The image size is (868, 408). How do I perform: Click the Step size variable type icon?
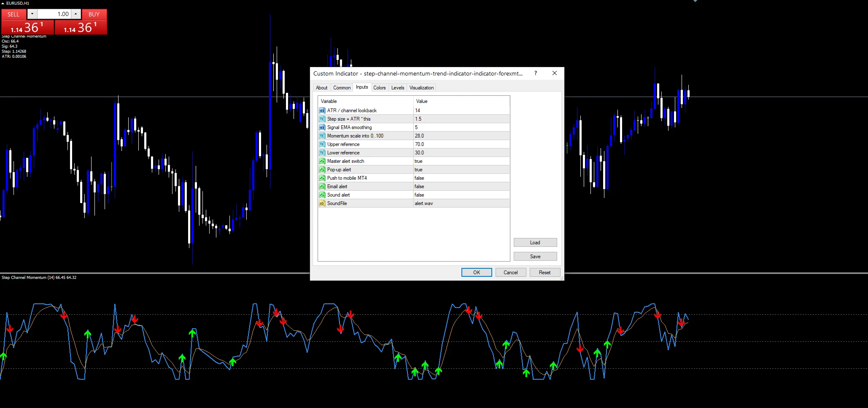click(x=322, y=119)
